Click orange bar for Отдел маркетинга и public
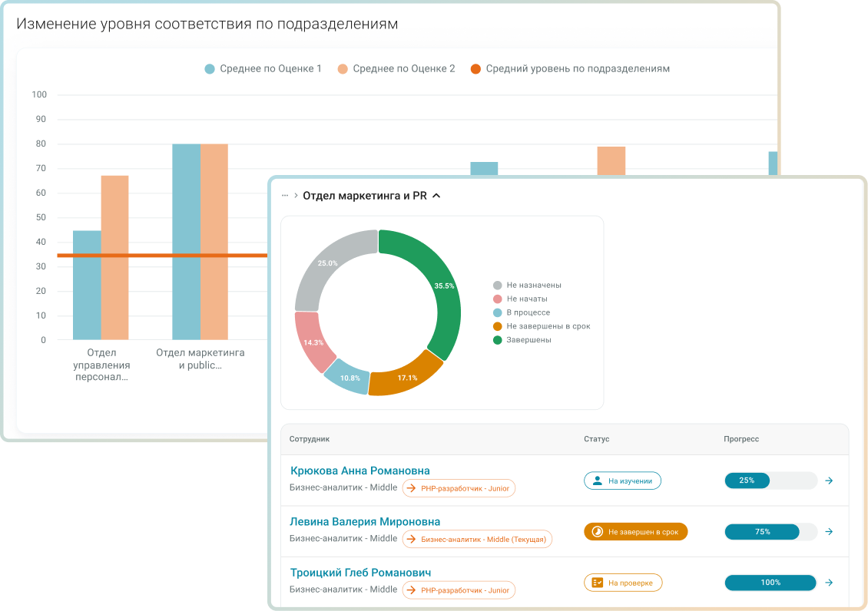The height and width of the screenshot is (611, 868). pyautogui.click(x=214, y=242)
